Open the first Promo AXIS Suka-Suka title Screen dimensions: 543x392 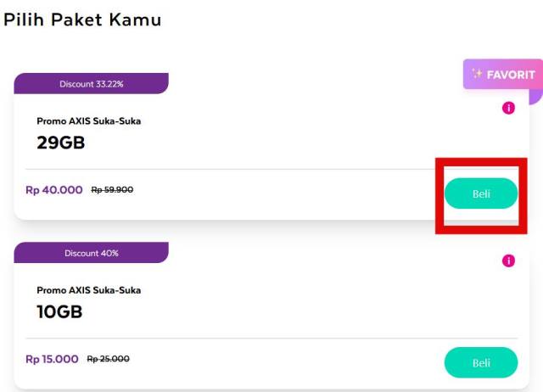pyautogui.click(x=88, y=121)
